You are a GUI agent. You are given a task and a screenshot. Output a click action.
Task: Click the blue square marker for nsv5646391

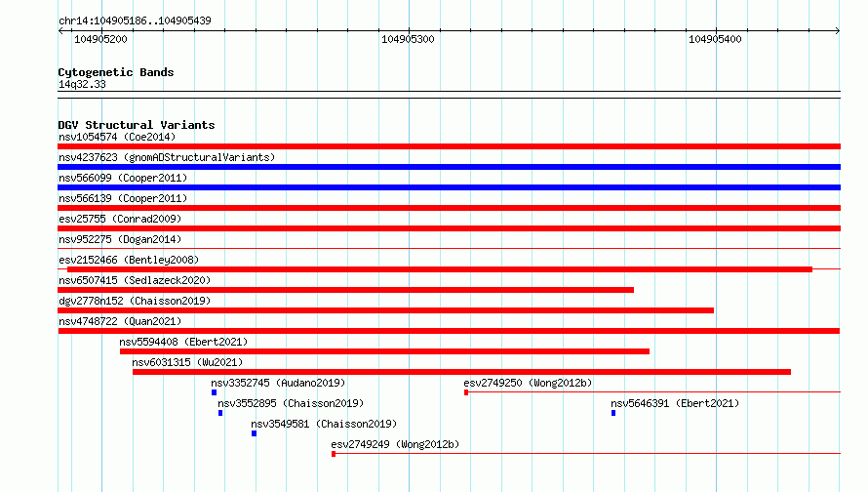click(613, 413)
